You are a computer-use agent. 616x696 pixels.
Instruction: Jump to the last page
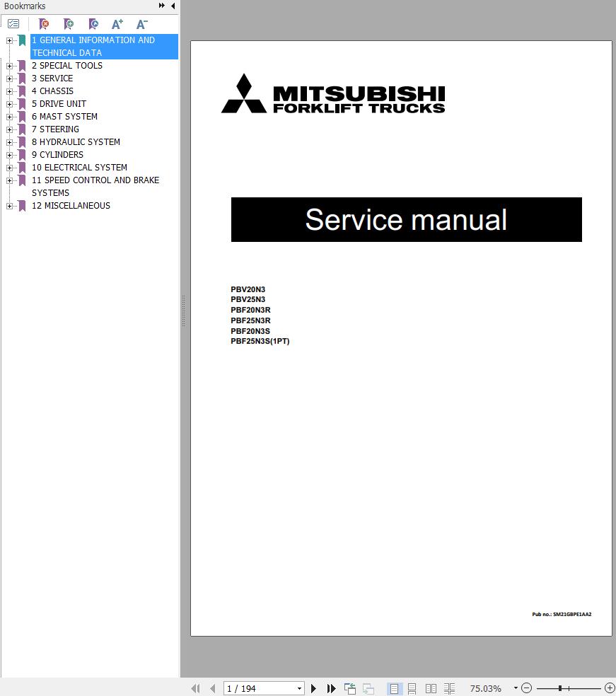(331, 688)
